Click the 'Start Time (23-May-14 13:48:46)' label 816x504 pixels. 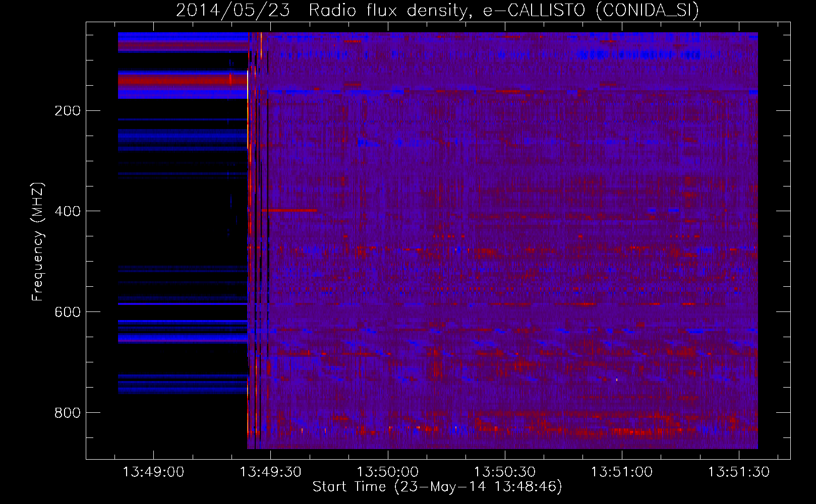tap(437, 487)
